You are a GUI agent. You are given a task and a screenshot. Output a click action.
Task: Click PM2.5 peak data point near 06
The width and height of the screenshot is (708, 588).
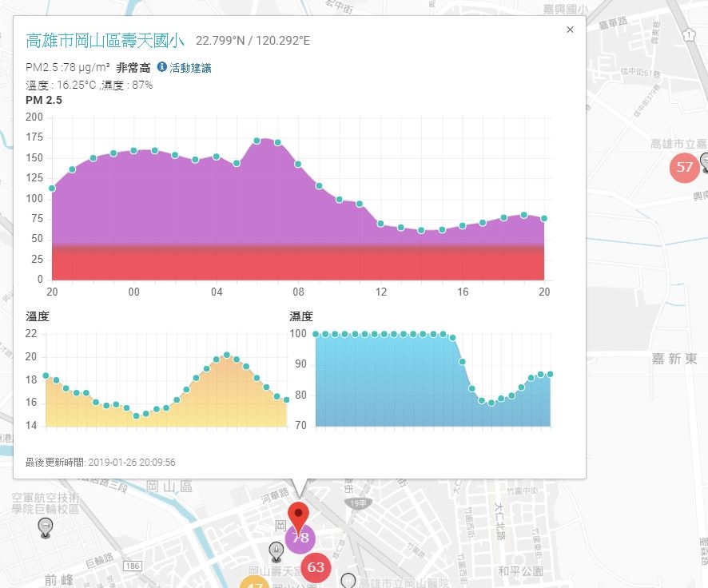pos(257,141)
